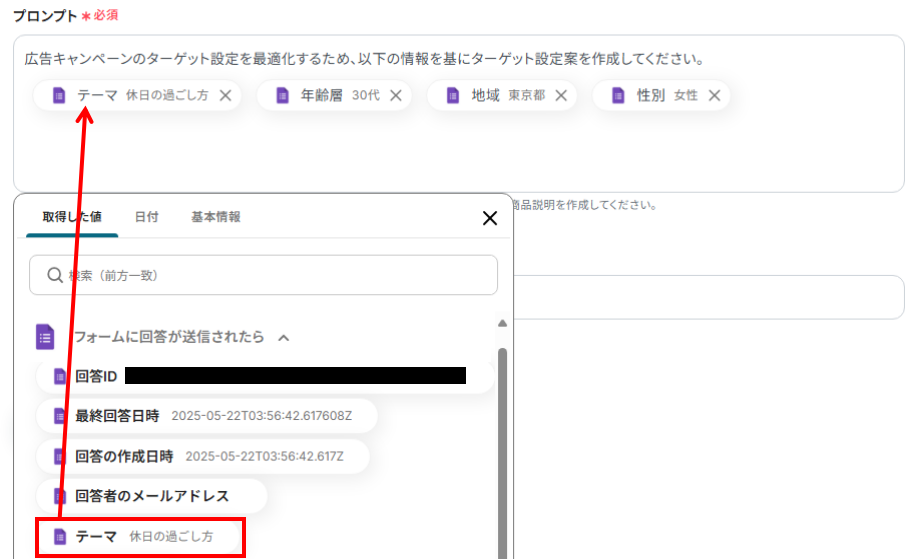Screen dimensions: 920x560
Task: Click the form icon on the 性別 chip
Action: coord(618,95)
